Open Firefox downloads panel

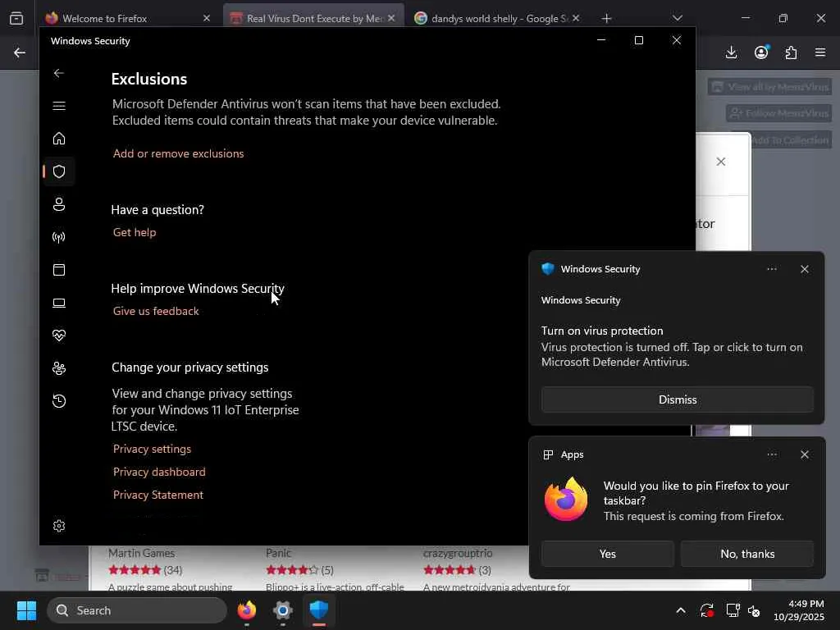click(731, 52)
